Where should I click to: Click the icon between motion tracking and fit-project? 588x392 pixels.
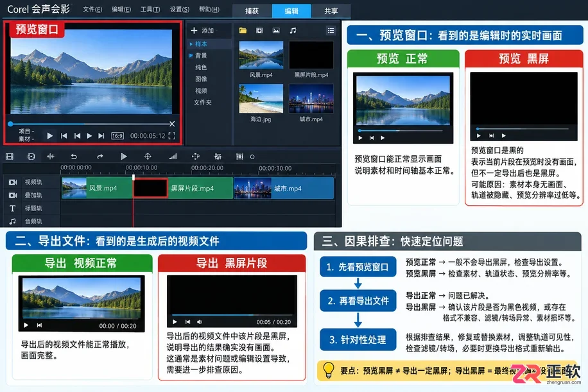pyautogui.click(x=218, y=157)
